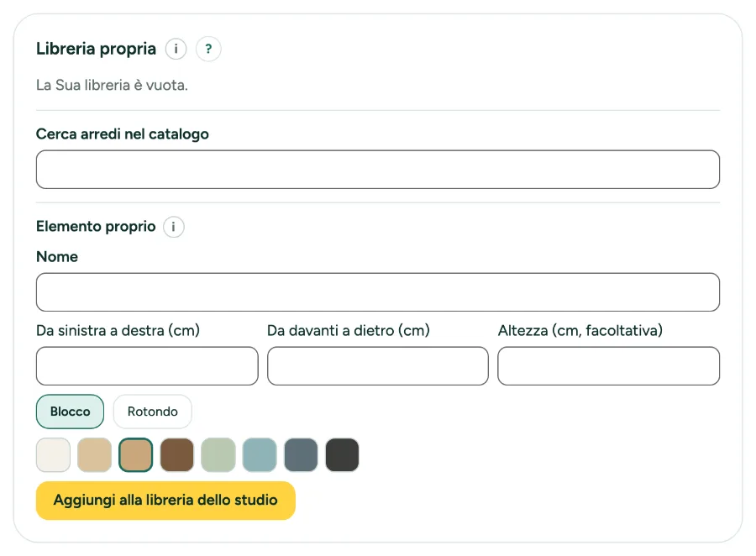Screen dimensions: 756x556
Task: Choose the Rotondo shape option
Action: click(x=152, y=412)
